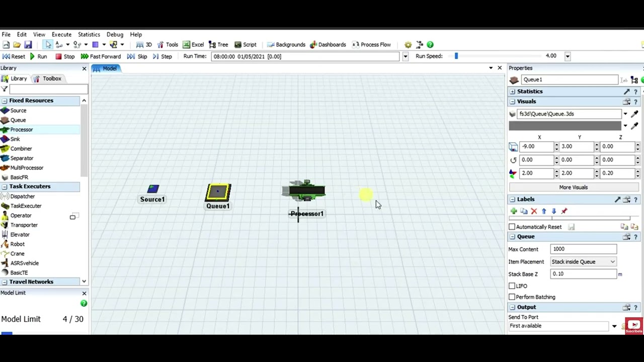644x362 pixels.
Task: Switch to the Toolbox tab
Action: (47, 79)
